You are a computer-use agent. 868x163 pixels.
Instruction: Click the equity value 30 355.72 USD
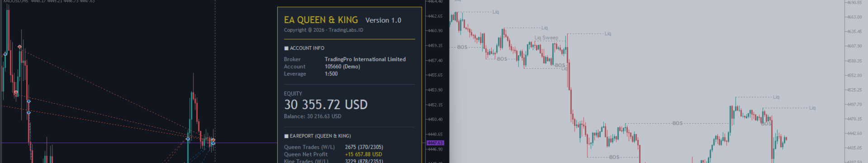coord(326,105)
